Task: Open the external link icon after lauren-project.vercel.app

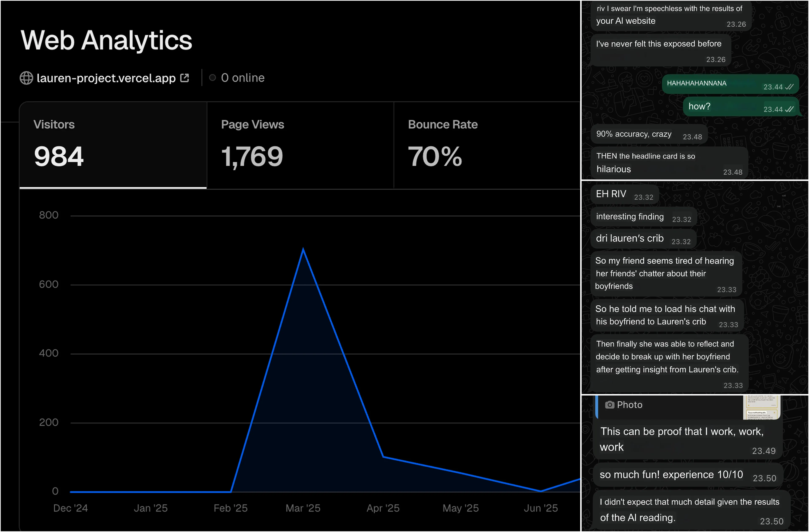Action: [x=185, y=78]
